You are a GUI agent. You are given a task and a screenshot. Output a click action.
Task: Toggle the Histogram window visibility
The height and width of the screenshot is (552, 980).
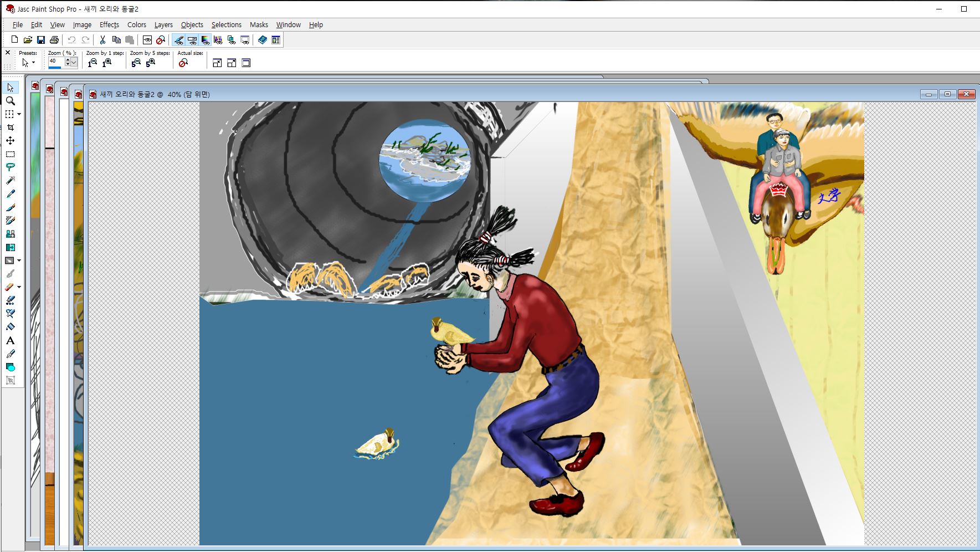click(218, 40)
